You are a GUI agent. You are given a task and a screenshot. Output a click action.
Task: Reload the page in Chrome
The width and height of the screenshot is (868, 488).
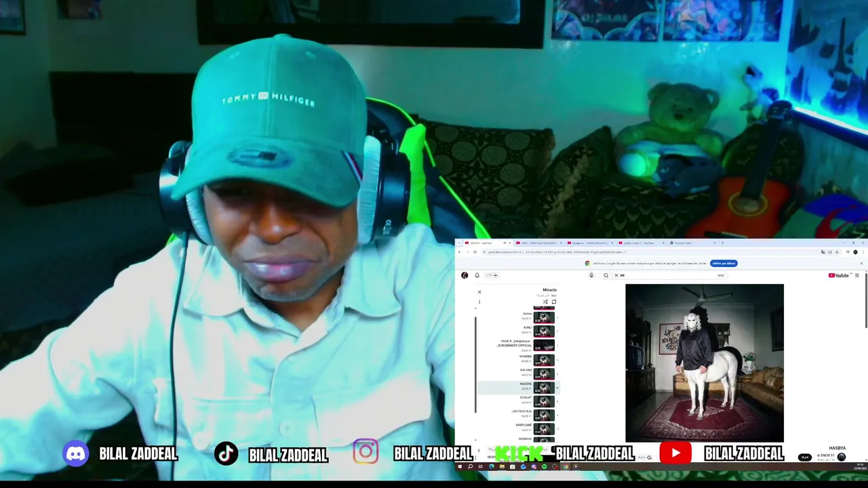(x=475, y=252)
